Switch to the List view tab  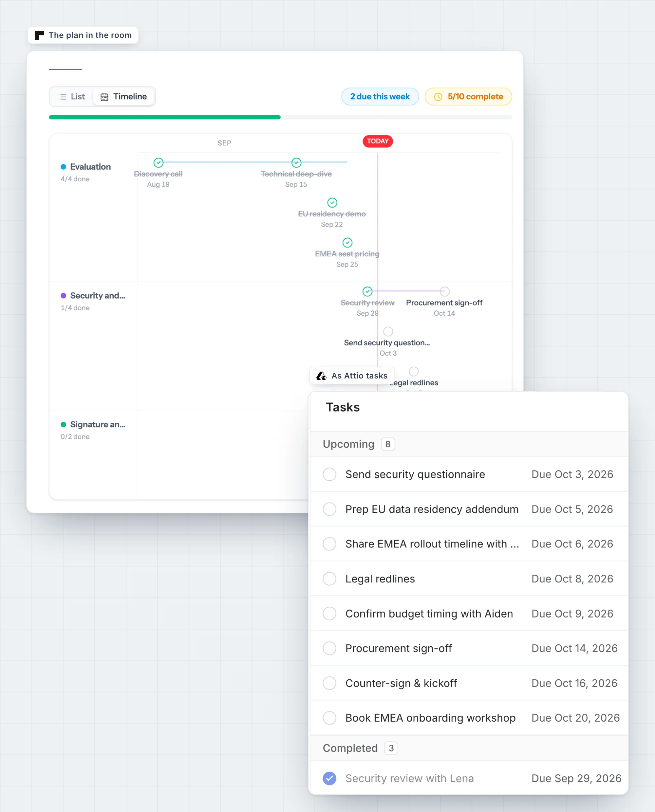click(72, 97)
